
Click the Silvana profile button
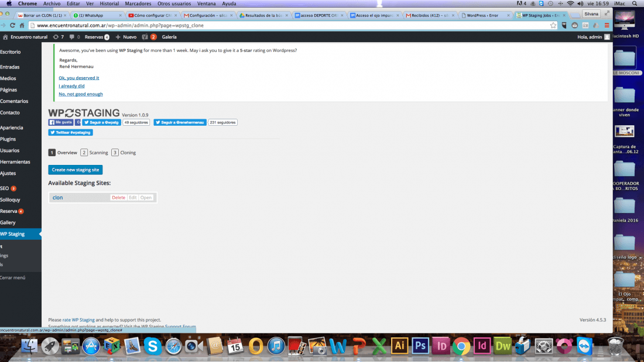coord(591,14)
